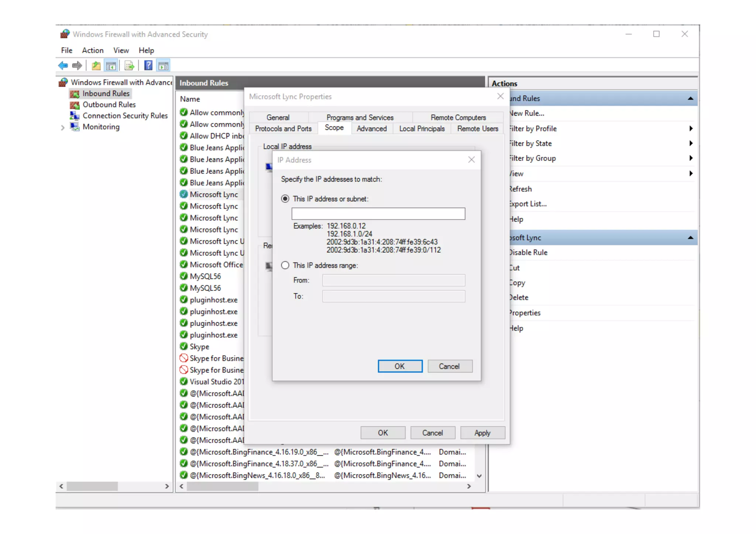The width and height of the screenshot is (756, 534).
Task: Click Apply in Microsoft Lync Properties
Action: pos(482,433)
